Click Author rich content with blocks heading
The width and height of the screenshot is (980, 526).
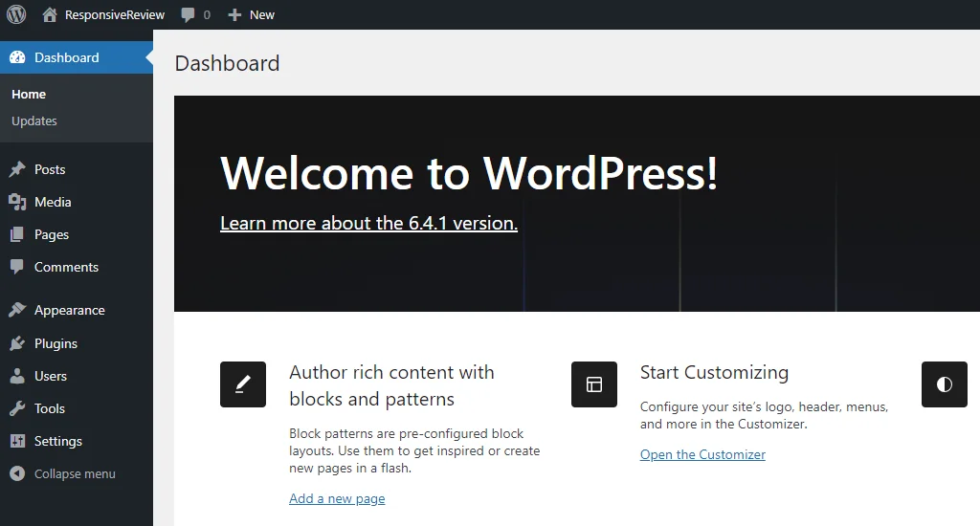tap(391, 385)
